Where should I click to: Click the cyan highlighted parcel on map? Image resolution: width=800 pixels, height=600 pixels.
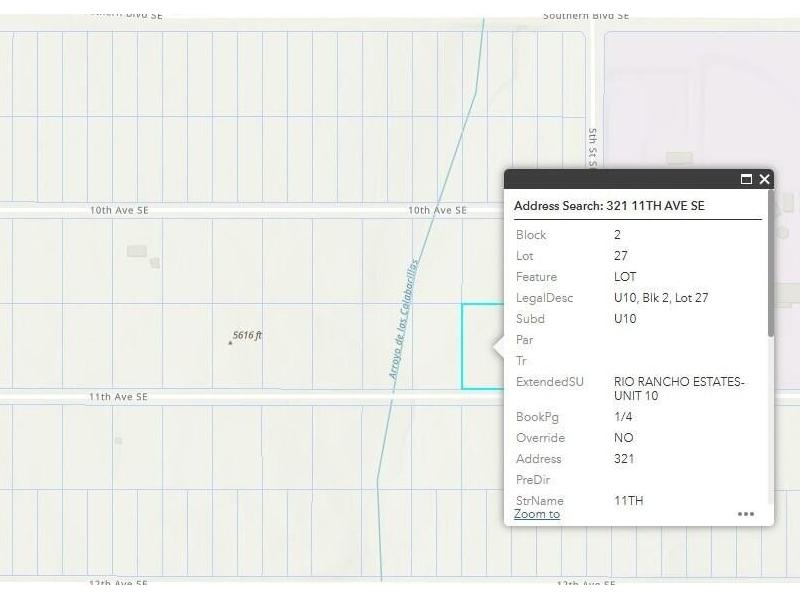point(480,346)
